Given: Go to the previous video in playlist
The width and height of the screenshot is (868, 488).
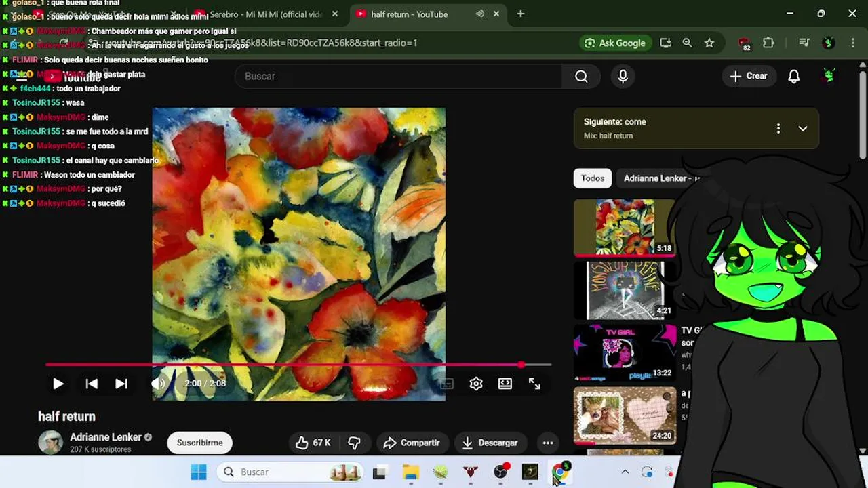Looking at the screenshot, I should click(92, 384).
